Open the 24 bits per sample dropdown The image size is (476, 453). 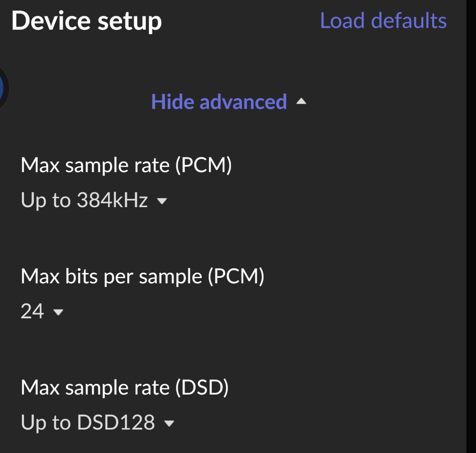[42, 311]
